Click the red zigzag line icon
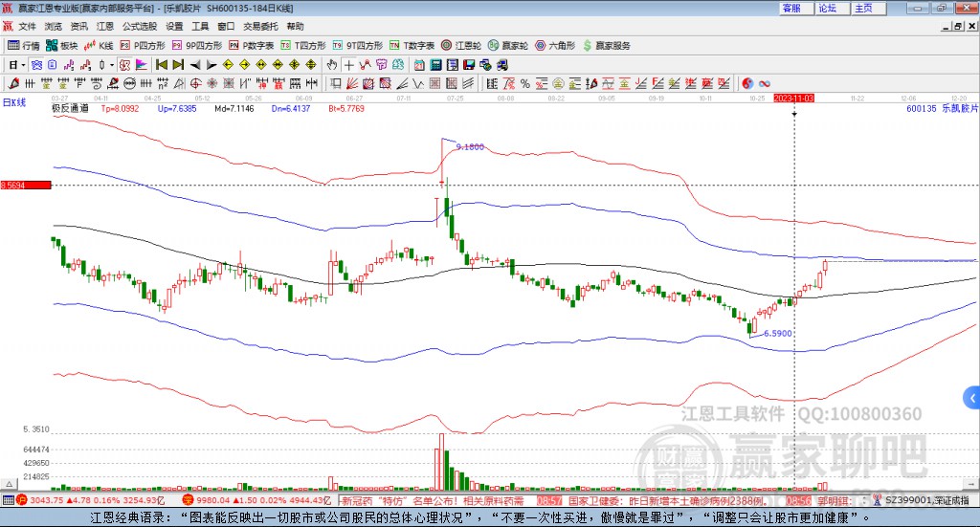 [x=365, y=65]
